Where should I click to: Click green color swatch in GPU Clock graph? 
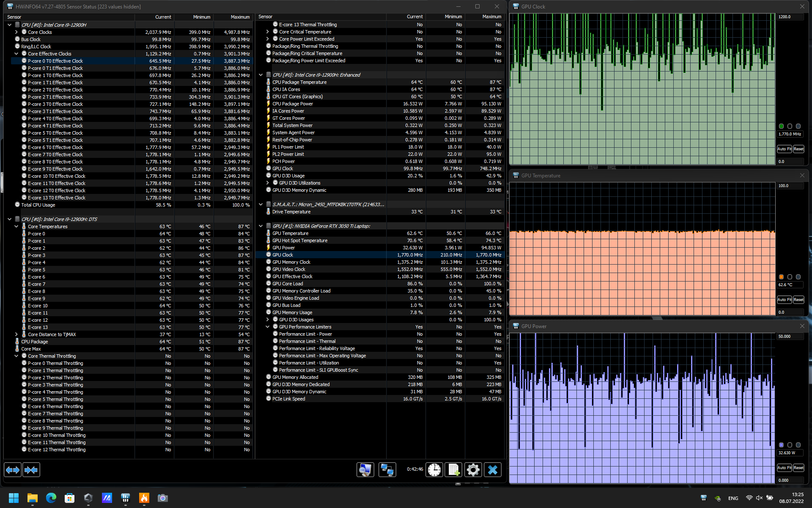(781, 126)
